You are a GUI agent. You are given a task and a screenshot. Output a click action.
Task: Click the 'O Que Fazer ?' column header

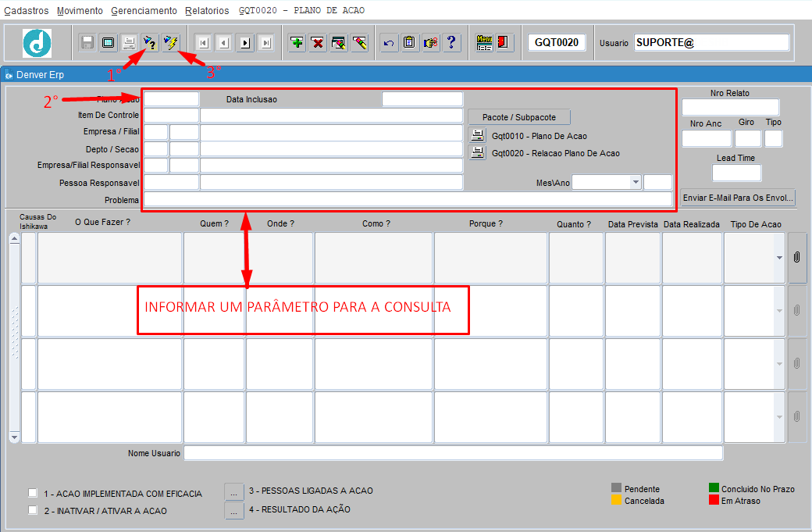pos(102,222)
